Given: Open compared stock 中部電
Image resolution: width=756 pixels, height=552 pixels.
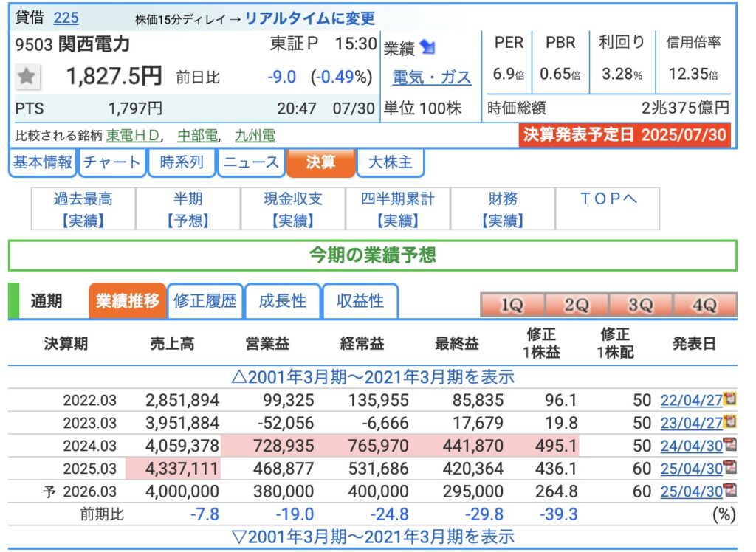Looking at the screenshot, I should (x=198, y=136).
